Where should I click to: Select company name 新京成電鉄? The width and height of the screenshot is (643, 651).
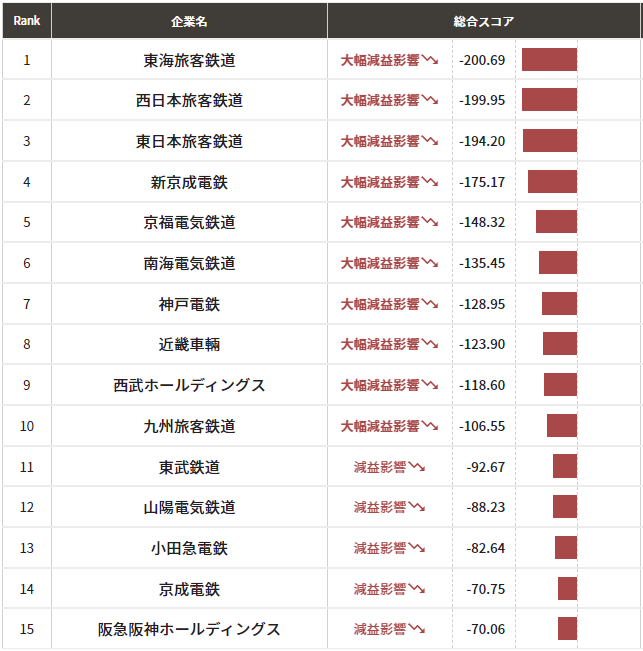pyautogui.click(x=189, y=182)
